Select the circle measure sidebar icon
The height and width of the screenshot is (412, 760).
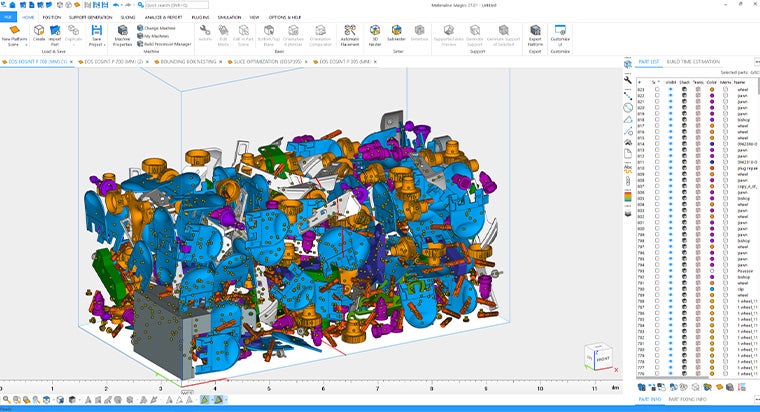[x=628, y=108]
